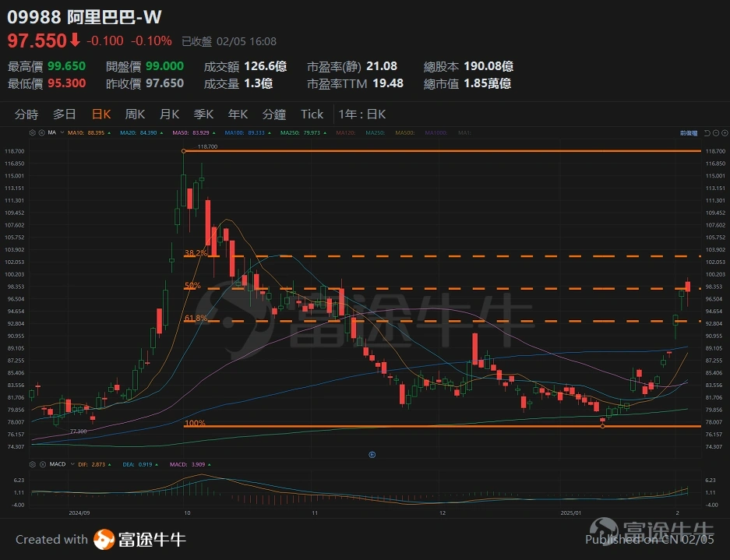Click the 77.300 low price label
The image size is (730, 560).
(x=78, y=431)
